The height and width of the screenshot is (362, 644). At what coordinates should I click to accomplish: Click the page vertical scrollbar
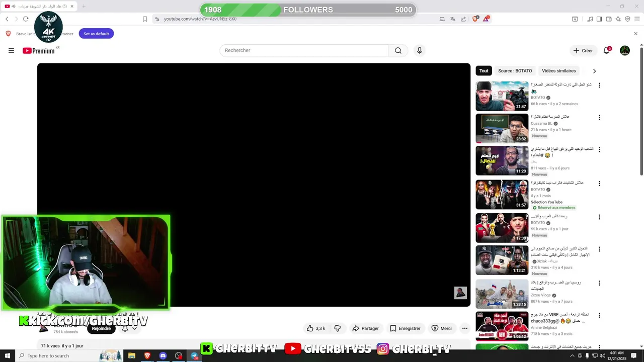(x=641, y=111)
